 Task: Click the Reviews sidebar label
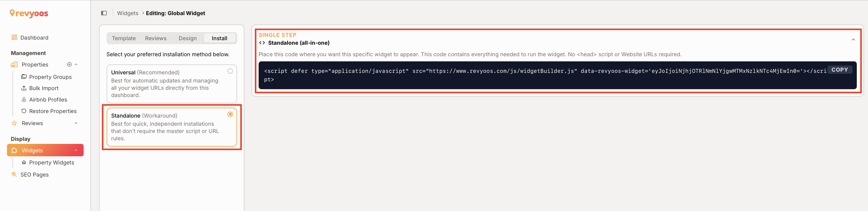click(32, 123)
